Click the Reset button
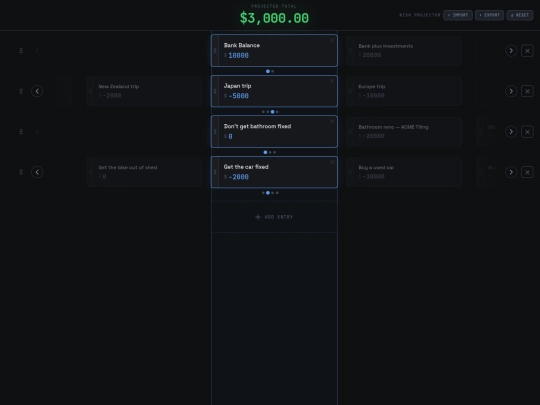The image size is (540, 405). coord(520,15)
